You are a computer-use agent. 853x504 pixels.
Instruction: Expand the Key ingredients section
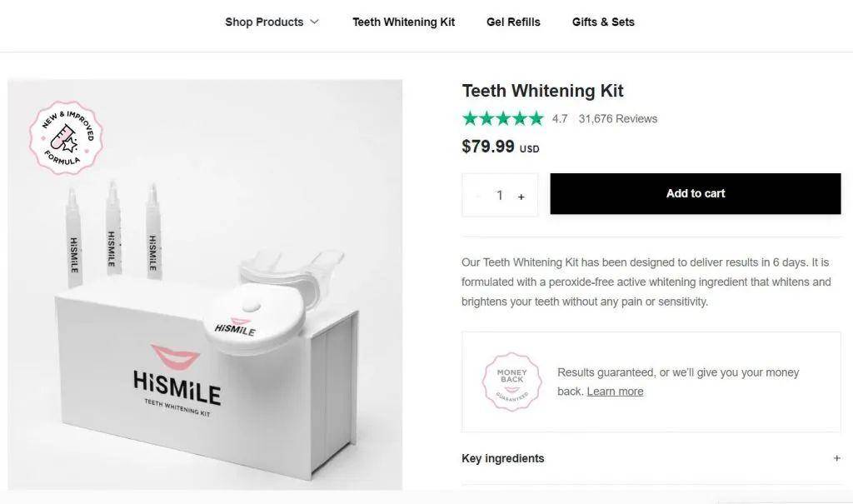pos(651,458)
